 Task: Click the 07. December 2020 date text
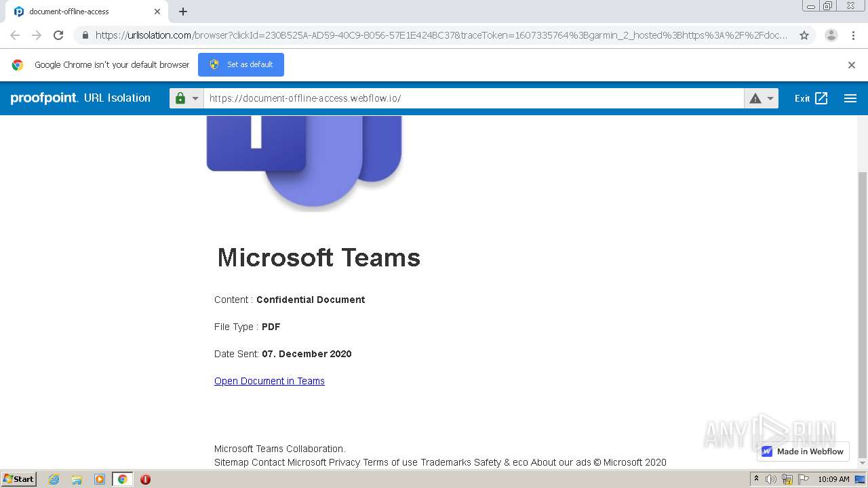(307, 354)
